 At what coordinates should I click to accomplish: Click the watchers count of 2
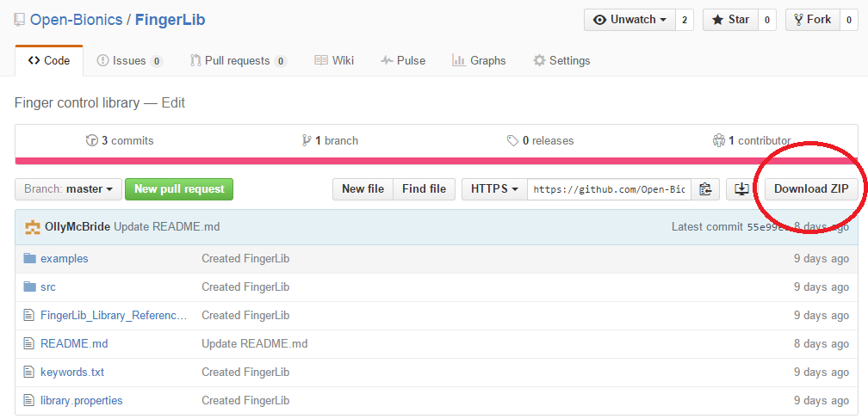[685, 20]
